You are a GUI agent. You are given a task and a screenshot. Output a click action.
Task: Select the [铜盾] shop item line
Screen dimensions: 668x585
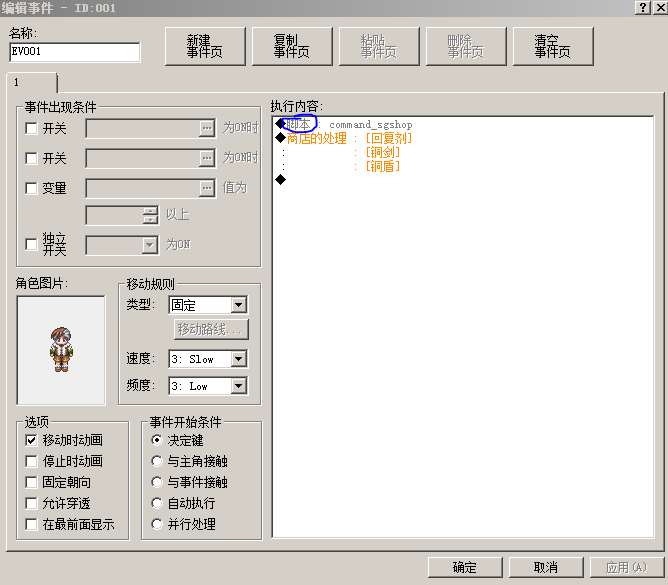click(x=463, y=166)
